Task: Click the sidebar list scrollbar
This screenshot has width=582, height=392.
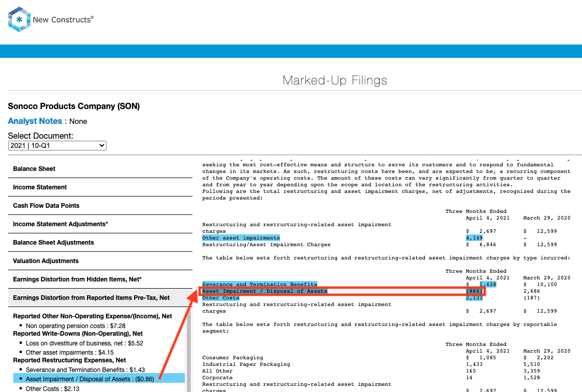Action: 189,350
